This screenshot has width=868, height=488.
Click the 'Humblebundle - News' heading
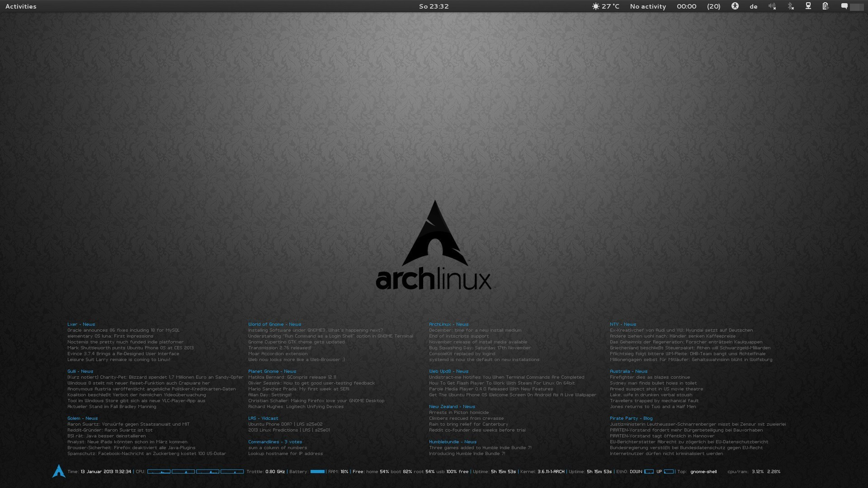click(453, 441)
